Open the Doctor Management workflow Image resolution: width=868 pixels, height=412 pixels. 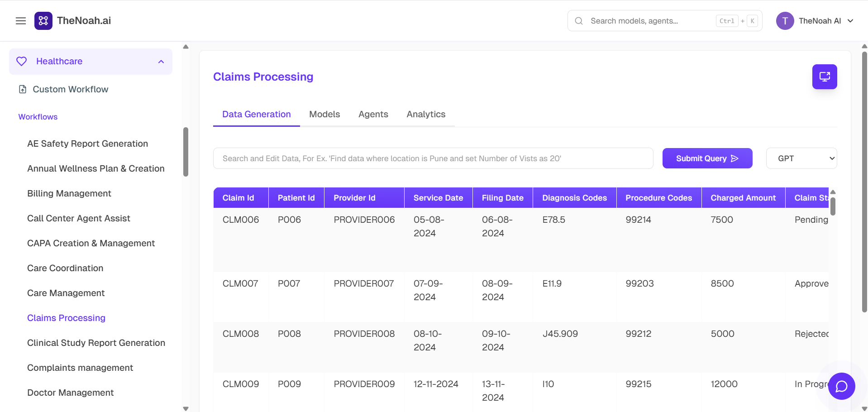pos(70,393)
